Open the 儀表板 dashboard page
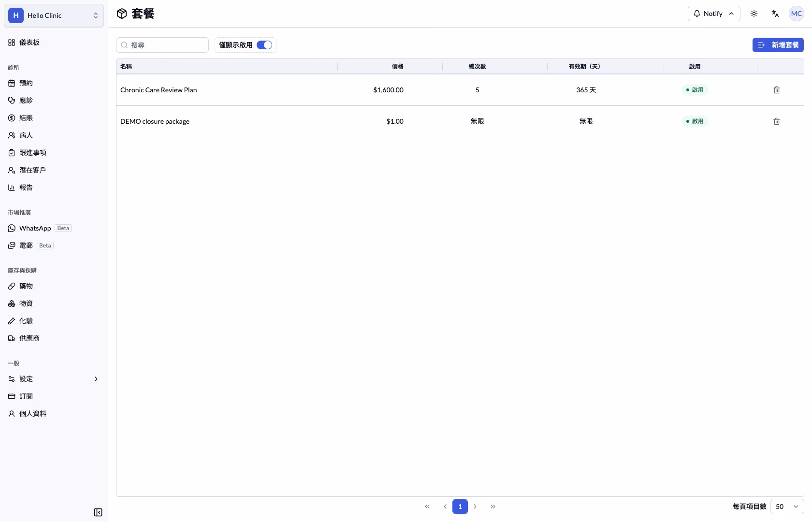The image size is (812, 522). (x=54, y=43)
